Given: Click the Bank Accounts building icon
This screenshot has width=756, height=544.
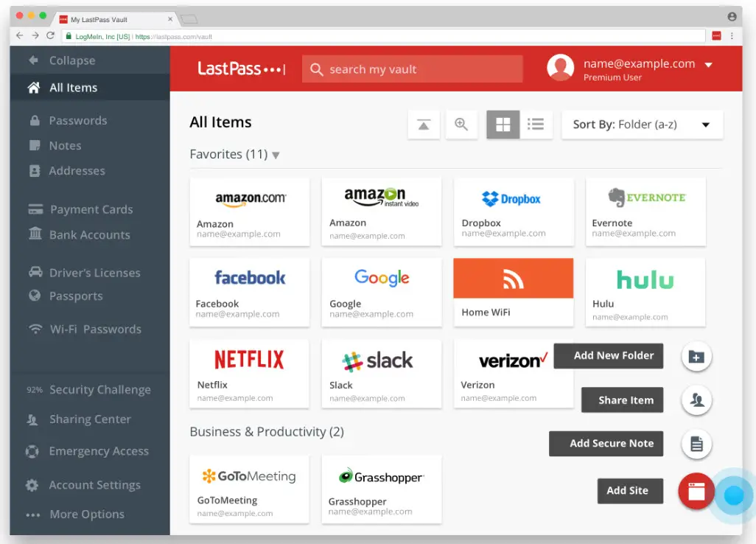Looking at the screenshot, I should 35,234.
